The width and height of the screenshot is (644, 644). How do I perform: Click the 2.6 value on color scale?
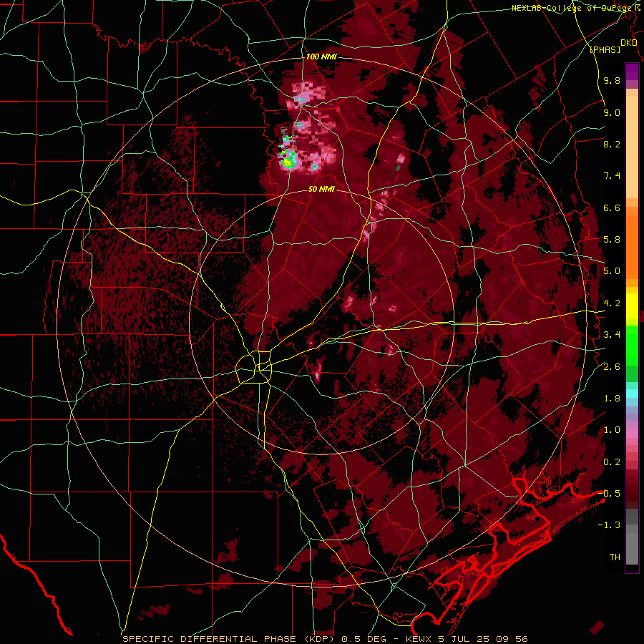(x=612, y=367)
